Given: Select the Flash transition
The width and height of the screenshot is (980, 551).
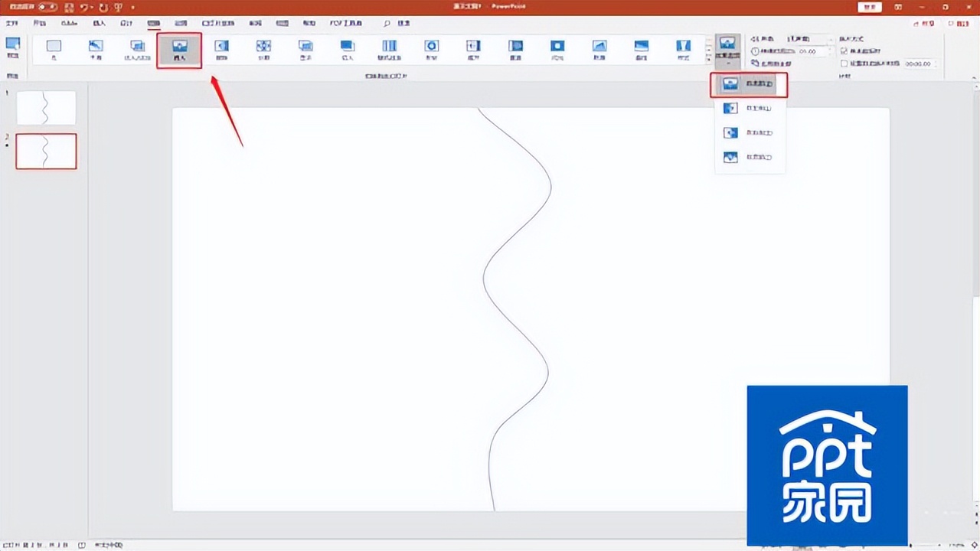Looking at the screenshot, I should 557,51.
